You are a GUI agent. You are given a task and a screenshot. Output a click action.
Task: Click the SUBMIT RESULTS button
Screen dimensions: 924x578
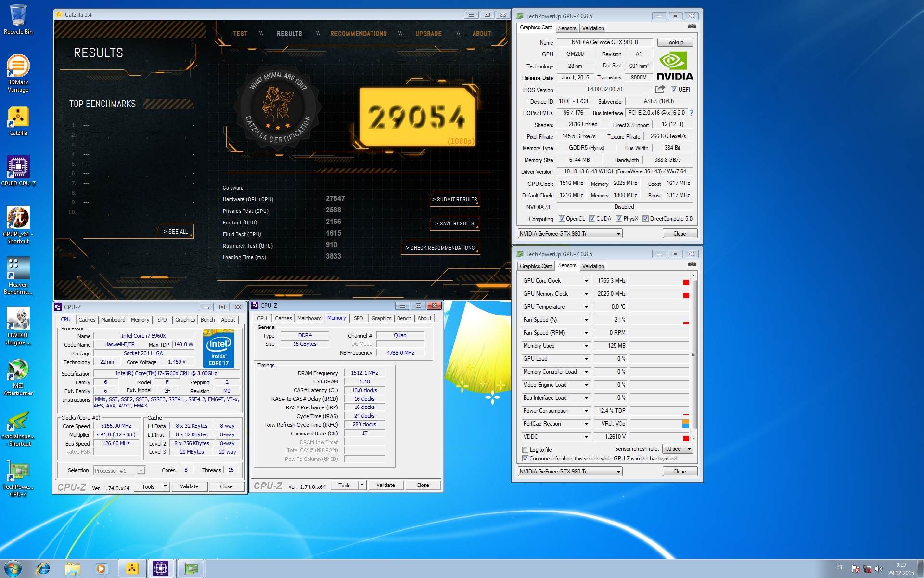(x=455, y=199)
